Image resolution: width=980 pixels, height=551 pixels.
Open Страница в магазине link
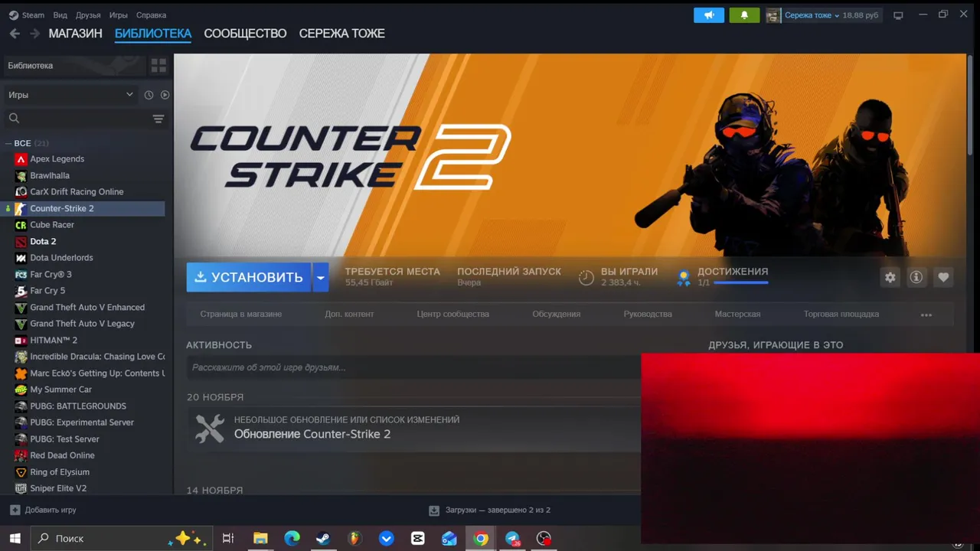click(x=241, y=315)
